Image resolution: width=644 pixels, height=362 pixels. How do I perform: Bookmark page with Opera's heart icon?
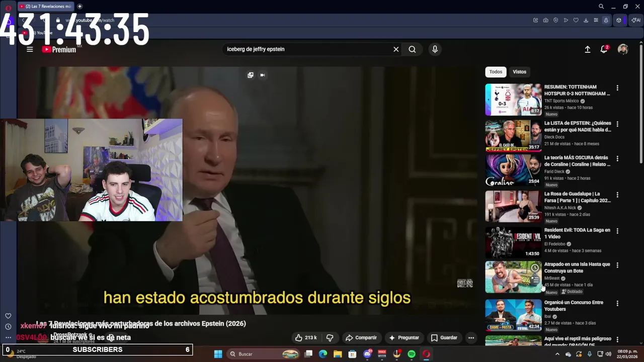(576, 20)
